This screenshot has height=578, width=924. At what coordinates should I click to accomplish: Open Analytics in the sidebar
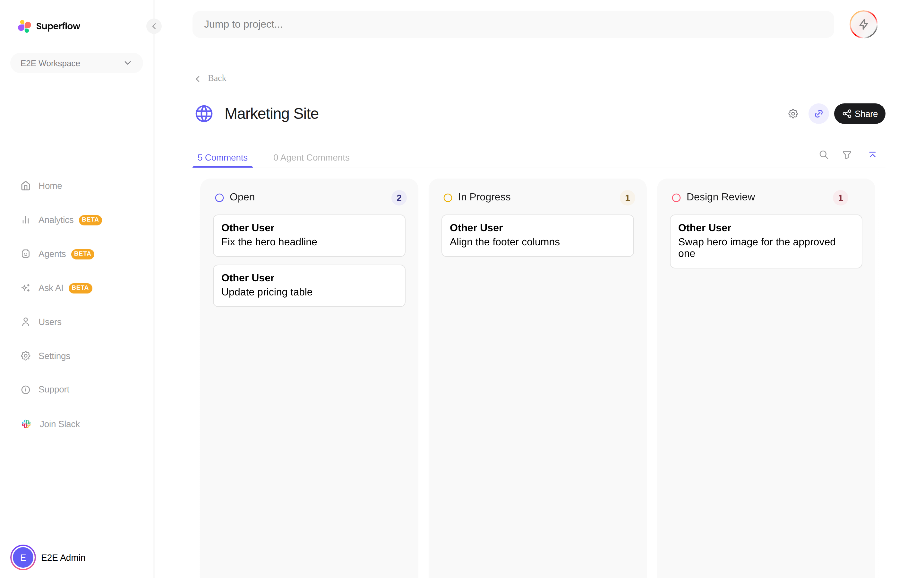(x=56, y=220)
